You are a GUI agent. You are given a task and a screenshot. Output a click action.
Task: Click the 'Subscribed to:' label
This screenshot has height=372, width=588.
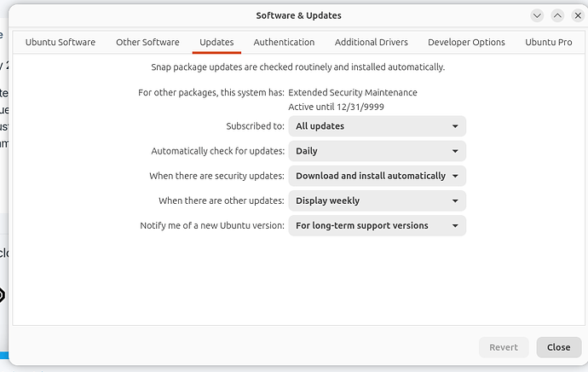[256, 126]
